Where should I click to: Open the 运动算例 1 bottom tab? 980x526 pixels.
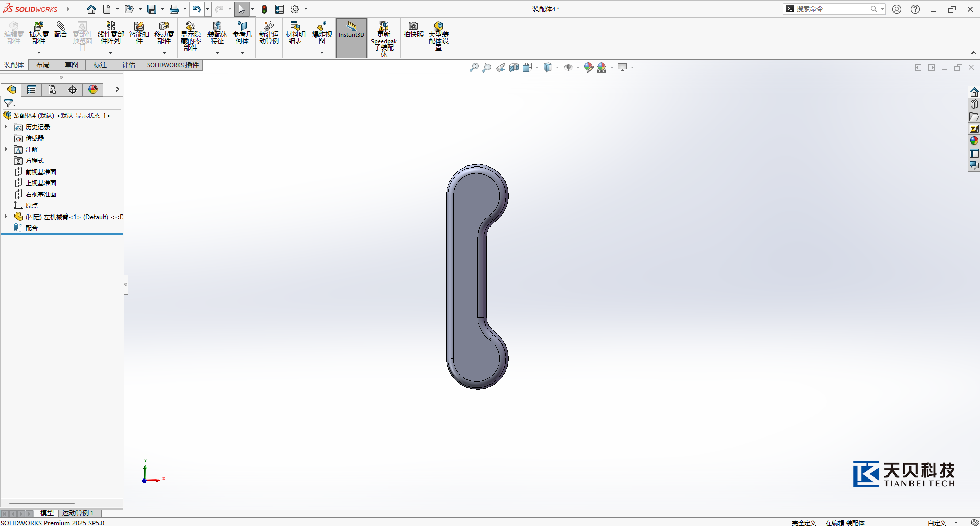pos(78,513)
